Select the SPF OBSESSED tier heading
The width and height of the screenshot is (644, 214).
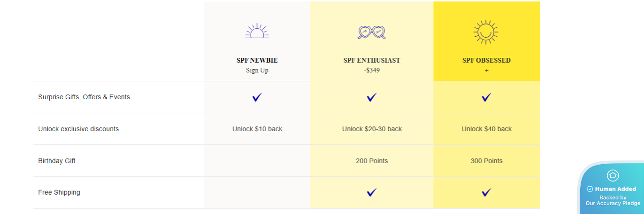click(x=486, y=61)
